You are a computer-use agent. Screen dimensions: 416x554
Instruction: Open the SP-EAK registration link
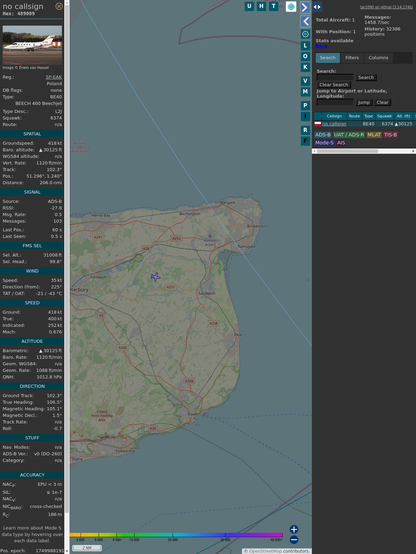pyautogui.click(x=54, y=77)
